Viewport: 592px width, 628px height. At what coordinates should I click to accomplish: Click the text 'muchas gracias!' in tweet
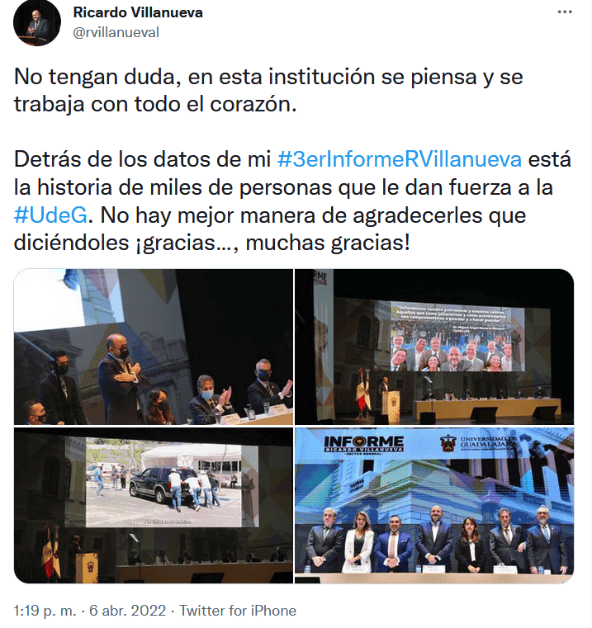tap(328, 243)
